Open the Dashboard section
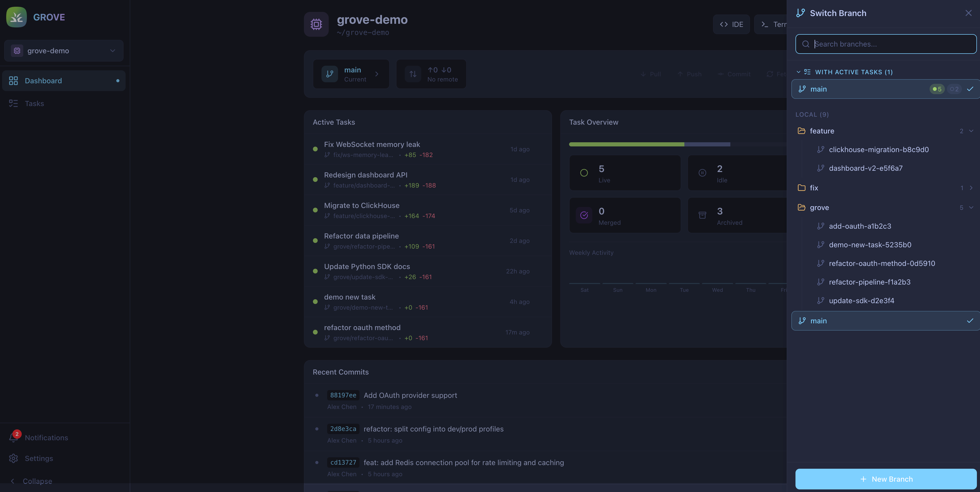Image resolution: width=980 pixels, height=492 pixels. pos(43,80)
